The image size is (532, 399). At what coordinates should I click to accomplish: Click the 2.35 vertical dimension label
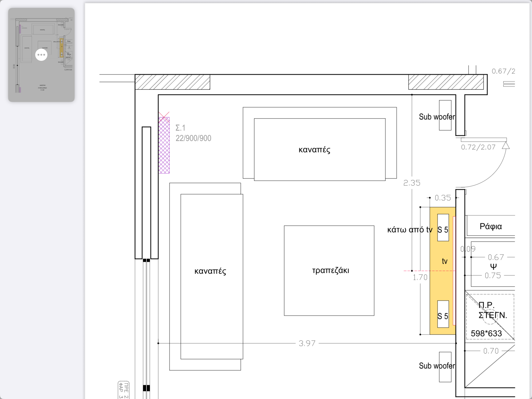(x=412, y=183)
